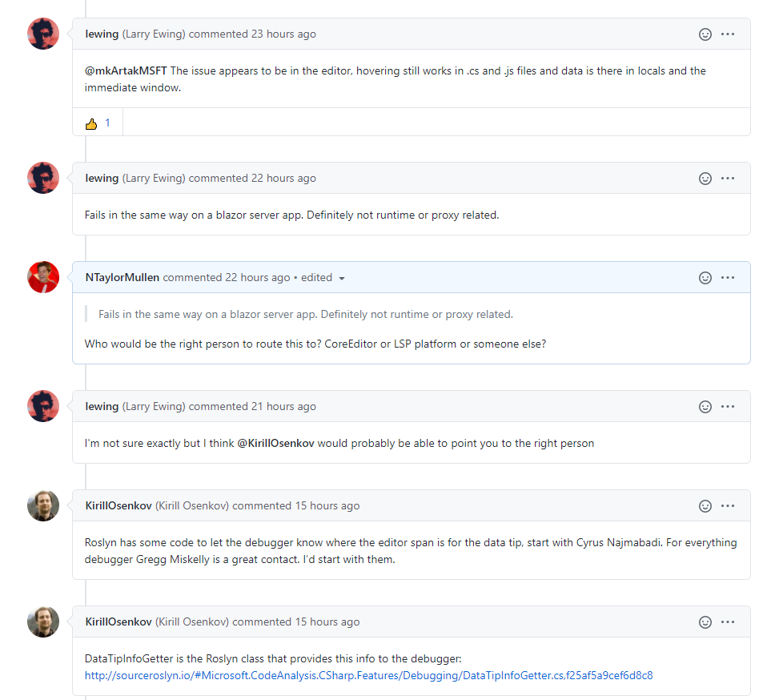This screenshot has width=771, height=700.
Task: Open the kebab dropdown on KirillOsenkov's DataTipInfoGetter comment
Action: [728, 622]
